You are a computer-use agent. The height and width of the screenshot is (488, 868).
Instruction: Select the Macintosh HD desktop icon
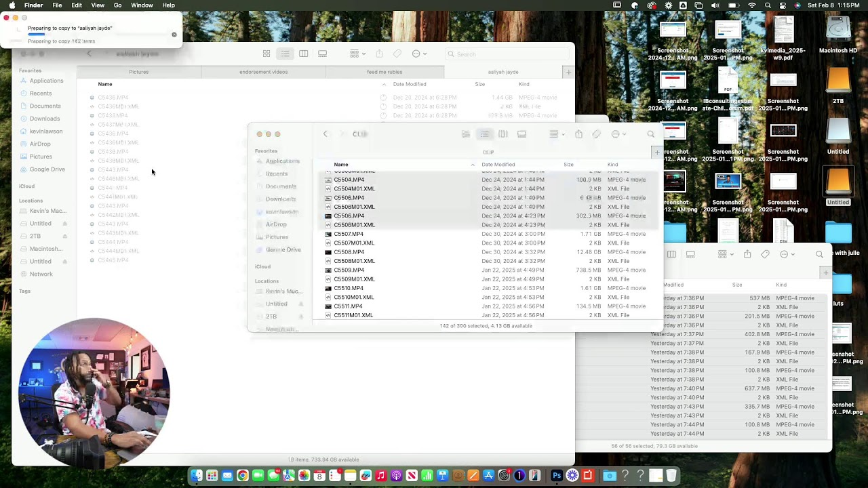coord(838,35)
